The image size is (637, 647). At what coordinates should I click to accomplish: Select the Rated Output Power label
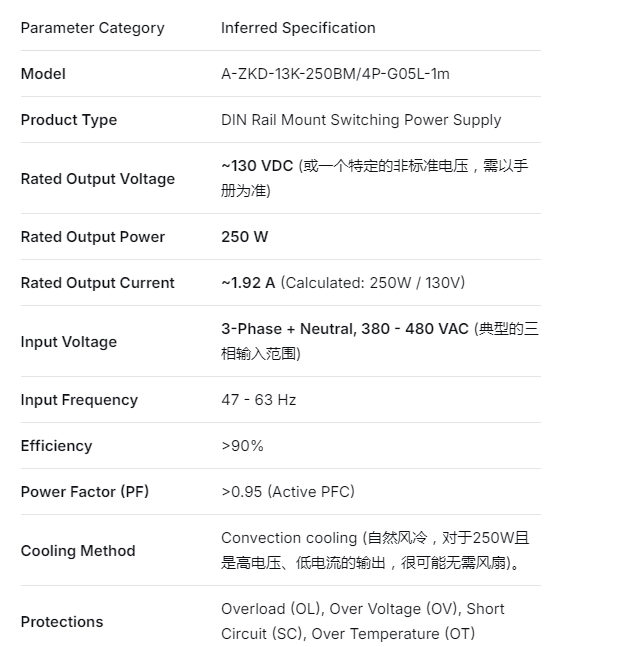pyautogui.click(x=93, y=237)
